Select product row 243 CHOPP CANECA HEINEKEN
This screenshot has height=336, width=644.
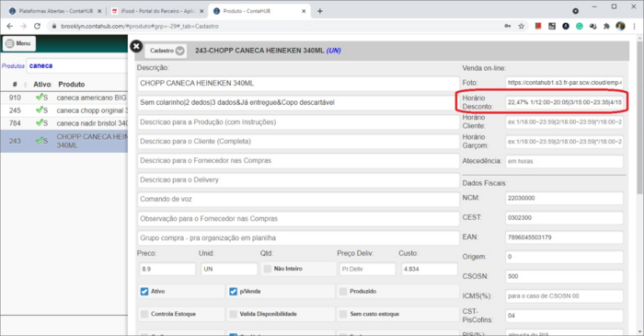(64, 141)
